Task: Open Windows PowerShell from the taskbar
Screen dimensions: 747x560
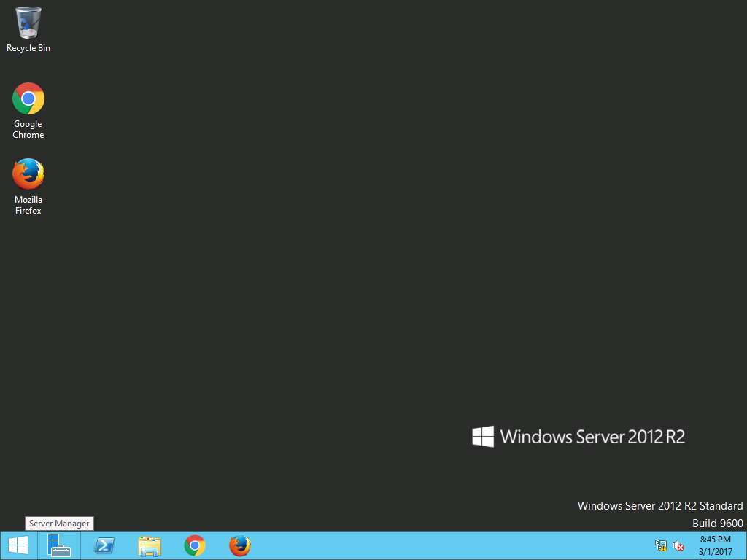Action: (104, 545)
